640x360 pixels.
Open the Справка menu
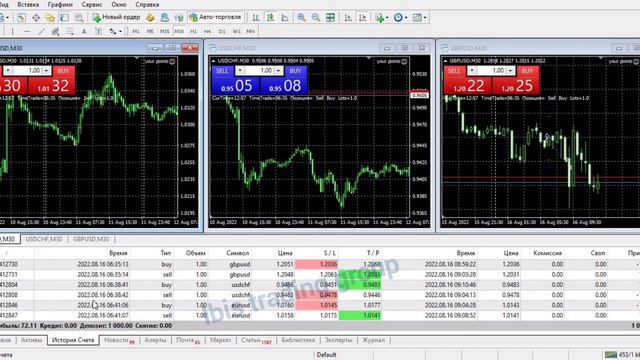[147, 4]
